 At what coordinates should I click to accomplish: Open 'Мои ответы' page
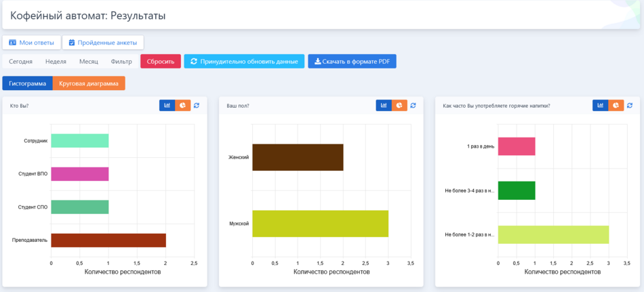(31, 43)
